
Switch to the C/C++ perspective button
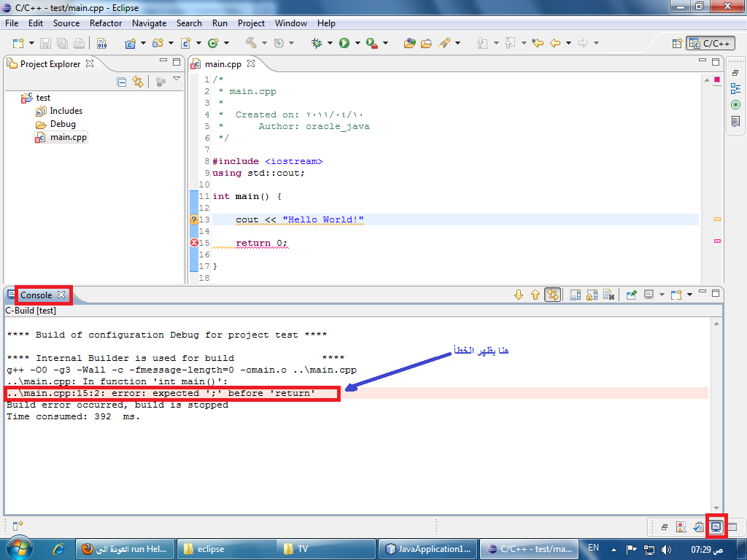[x=711, y=43]
